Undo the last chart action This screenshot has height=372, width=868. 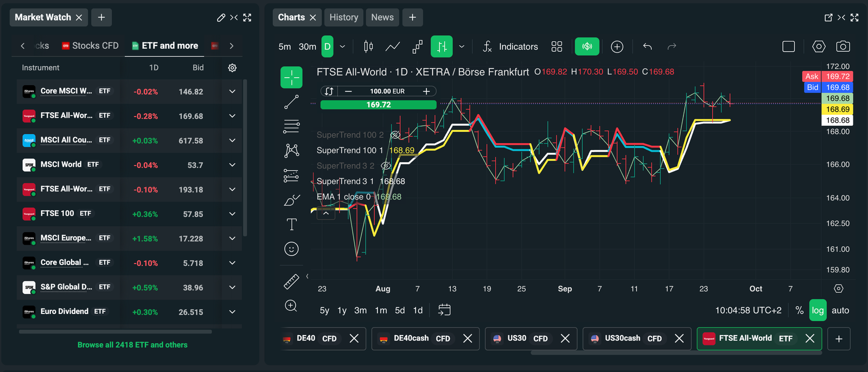pos(647,47)
